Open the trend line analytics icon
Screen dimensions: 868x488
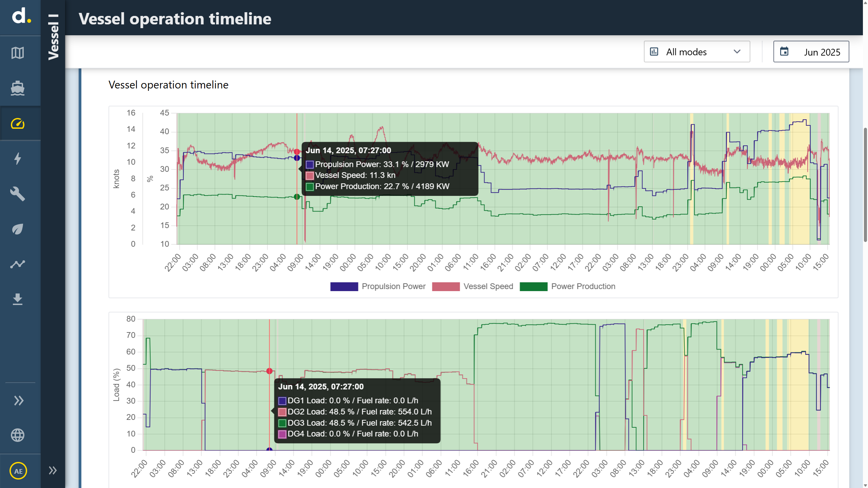coord(18,264)
